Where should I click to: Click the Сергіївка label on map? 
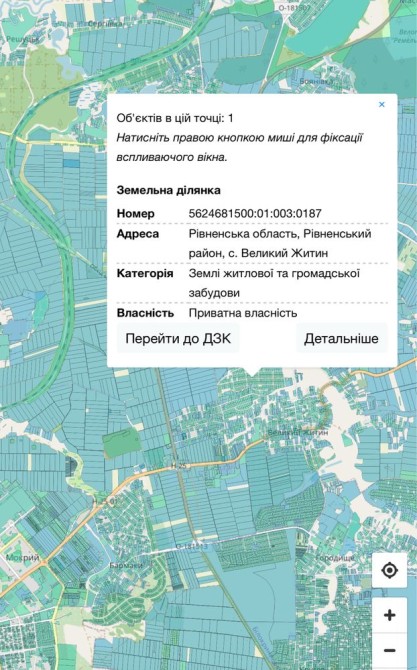(x=104, y=24)
